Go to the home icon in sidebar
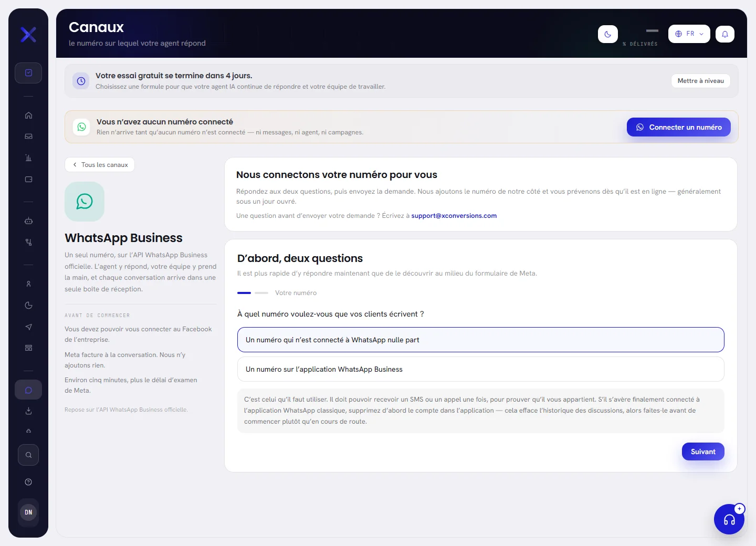Image resolution: width=756 pixels, height=546 pixels. coord(28,115)
